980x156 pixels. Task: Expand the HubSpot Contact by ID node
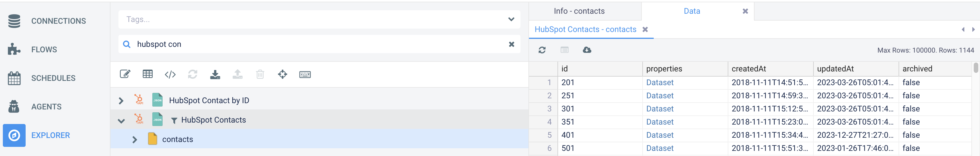pos(121,101)
